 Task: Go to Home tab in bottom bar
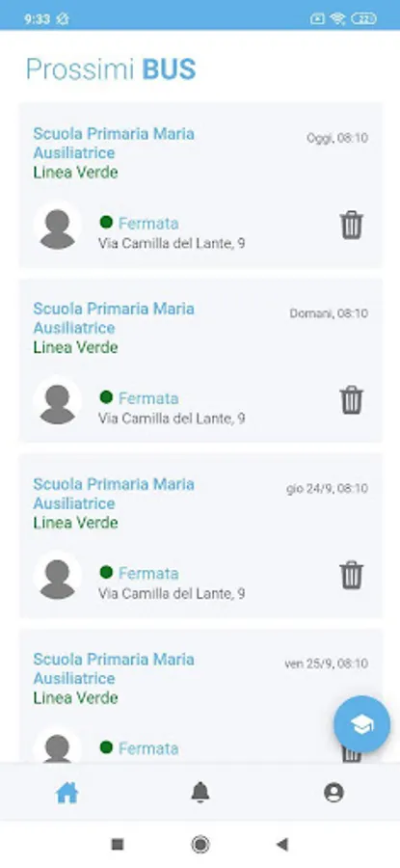coord(67,794)
